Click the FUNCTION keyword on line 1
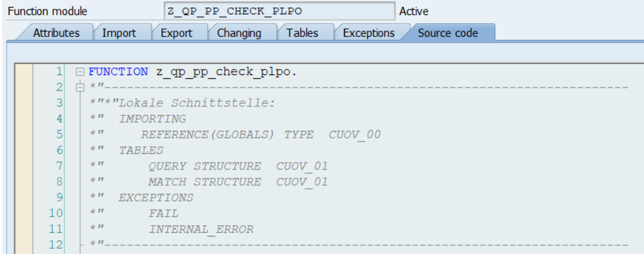 coord(118,72)
